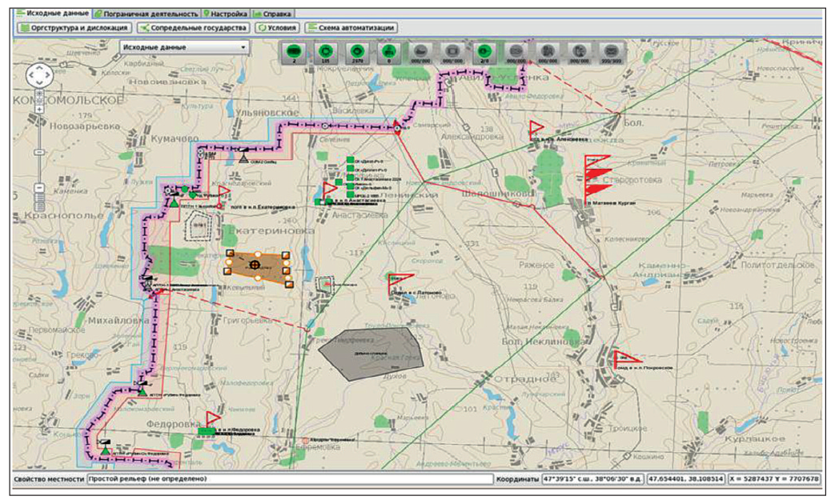Click the Кумачово map label
Screen dimensions: 835x504
pyautogui.click(x=175, y=138)
